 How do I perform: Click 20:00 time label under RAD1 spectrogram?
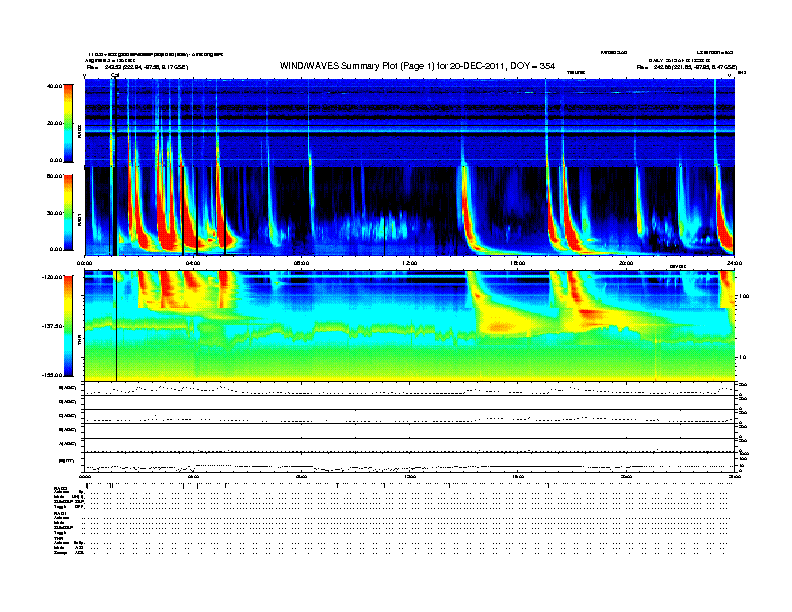click(x=626, y=263)
